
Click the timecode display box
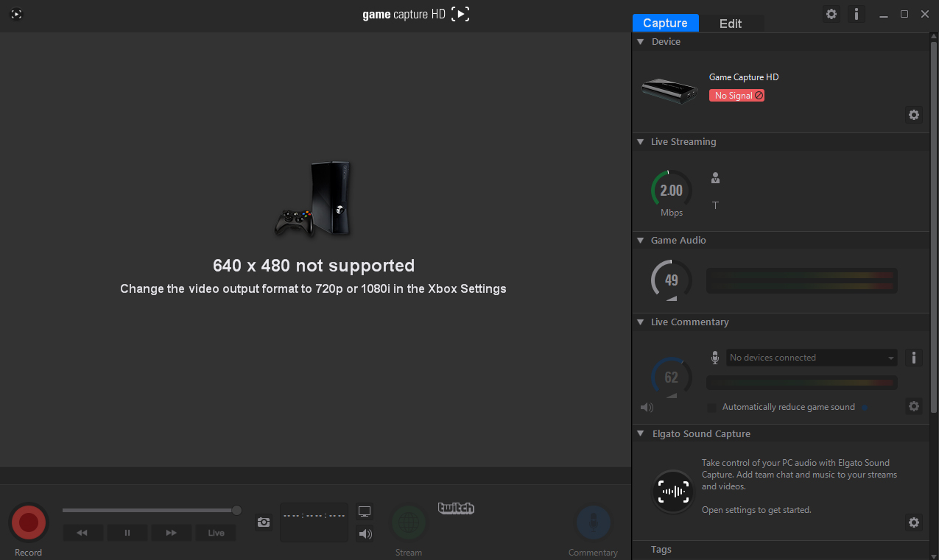coord(314,522)
